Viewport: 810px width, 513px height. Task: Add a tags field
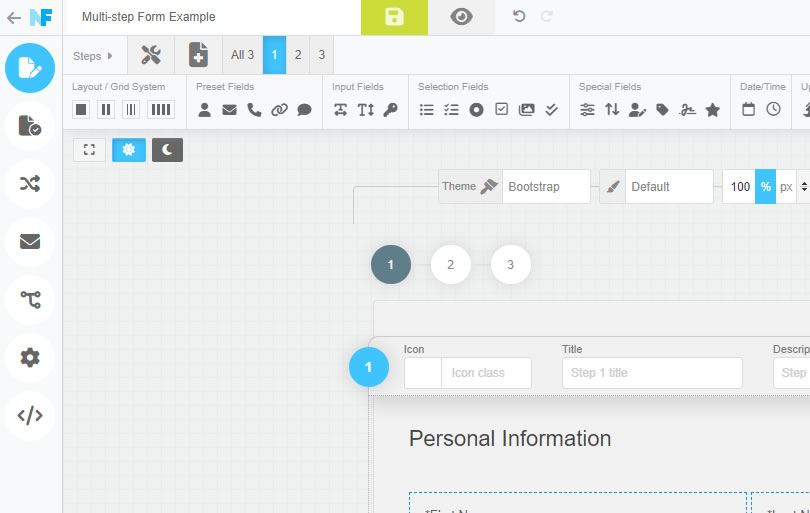(x=662, y=110)
